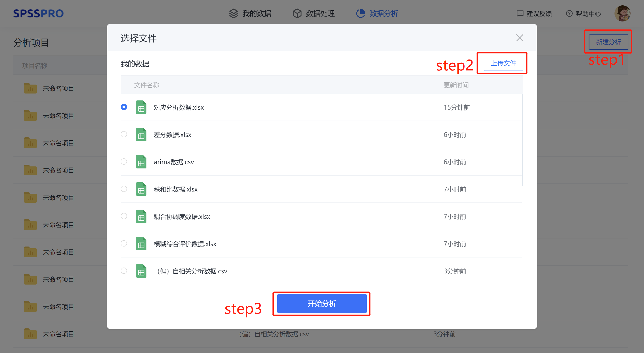Viewport: 644px width, 353px height.
Task: Click the SPSSPRO logo
Action: tap(38, 13)
